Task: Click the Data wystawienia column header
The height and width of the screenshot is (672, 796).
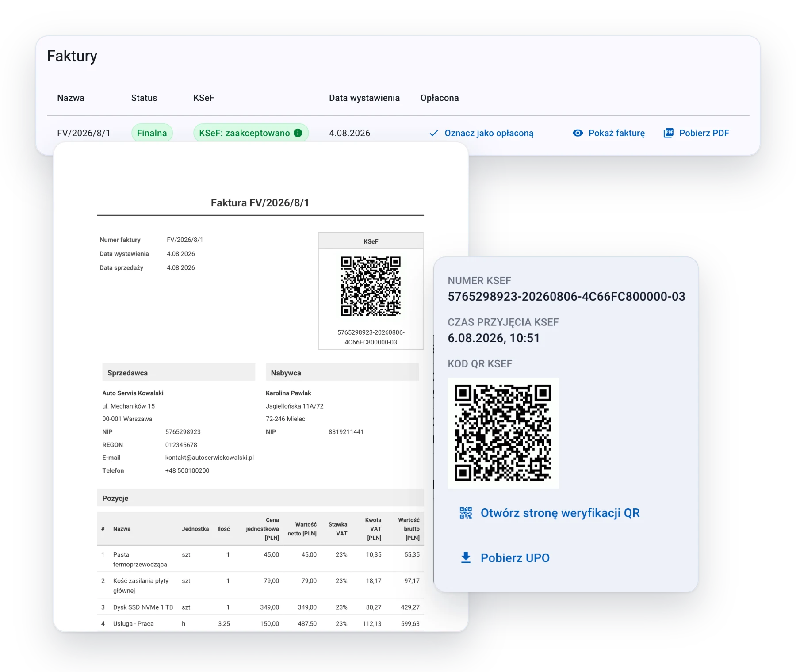Action: (364, 98)
